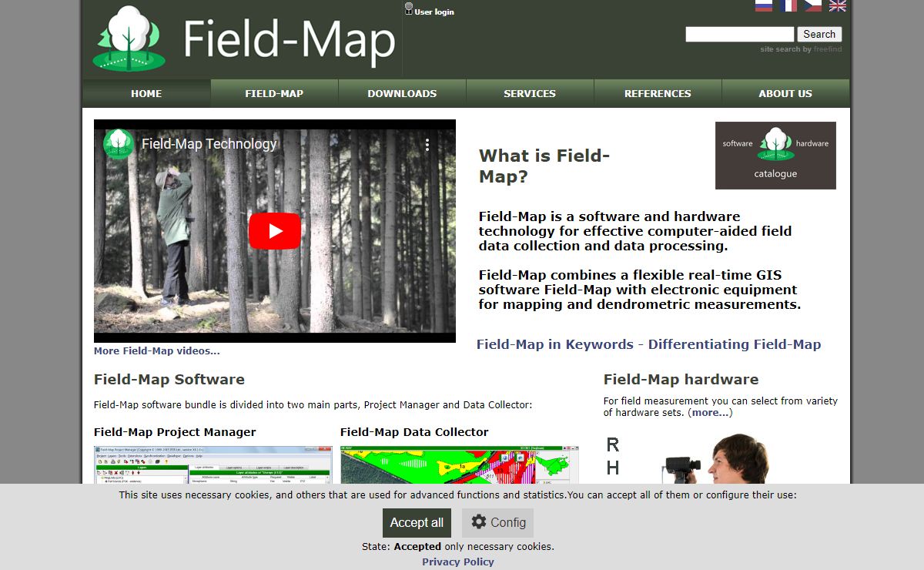Open the SERVICES menu item
The image size is (924, 570).
coord(530,93)
